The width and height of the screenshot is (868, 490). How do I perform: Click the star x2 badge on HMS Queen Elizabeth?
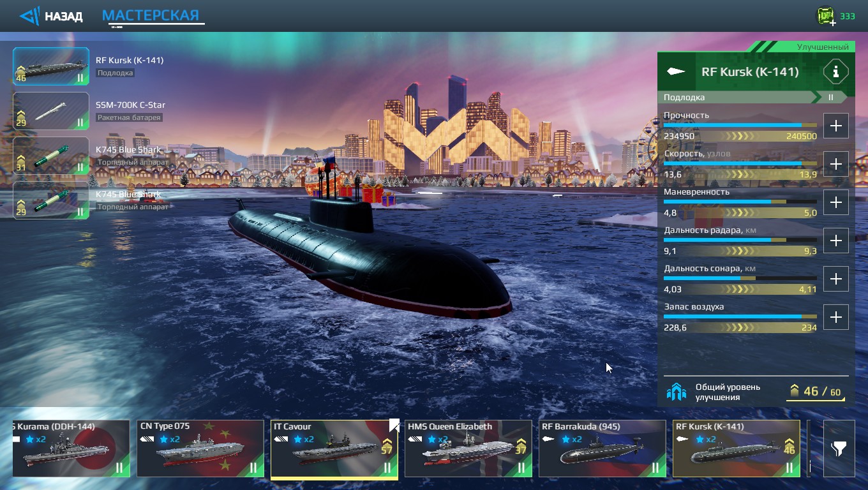pos(437,440)
